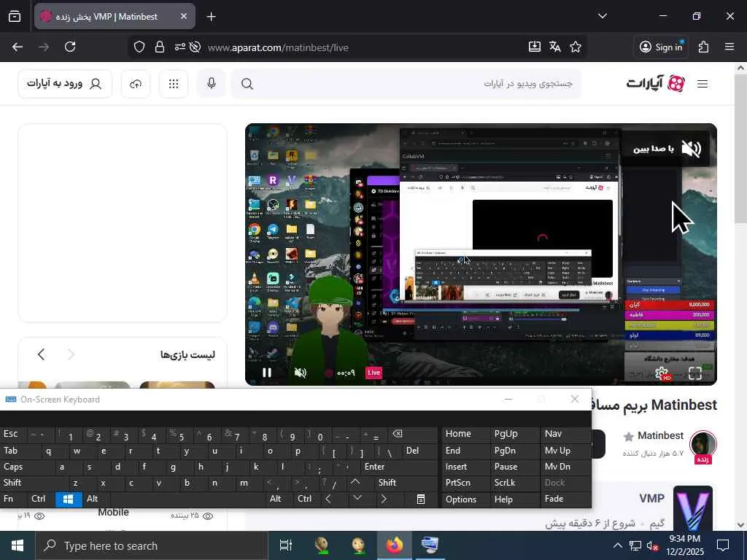
Task: Bookmark this page with star icon
Action: 576,47
